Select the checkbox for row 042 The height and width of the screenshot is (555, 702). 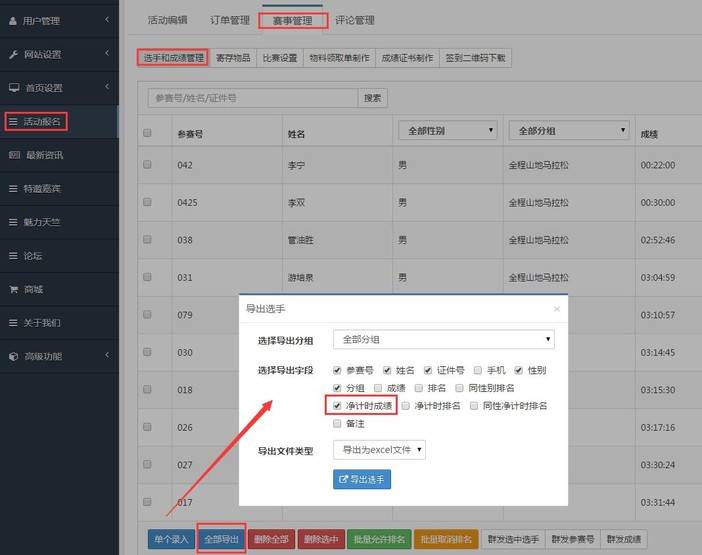[148, 165]
